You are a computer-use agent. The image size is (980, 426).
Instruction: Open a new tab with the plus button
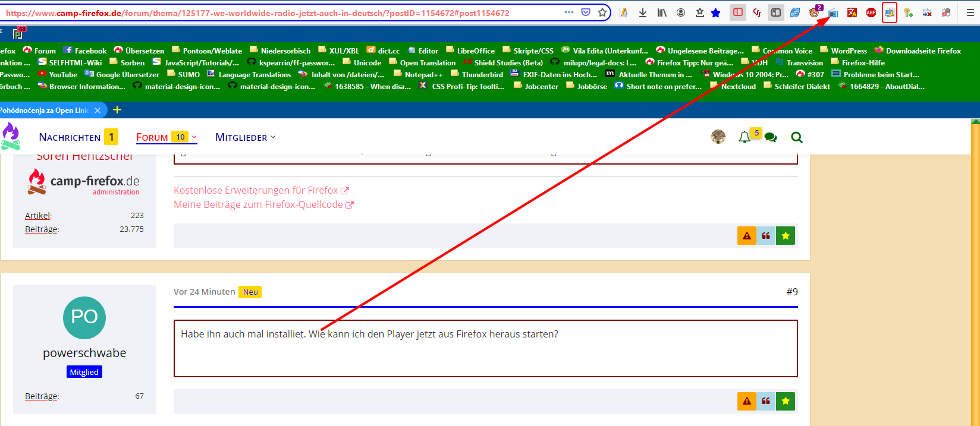(x=117, y=110)
